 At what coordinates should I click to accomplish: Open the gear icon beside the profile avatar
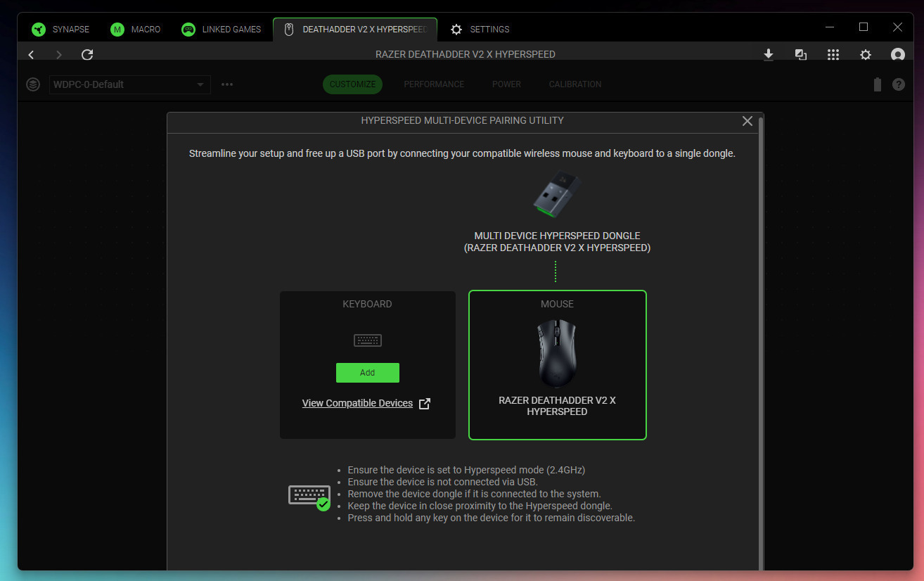(866, 55)
